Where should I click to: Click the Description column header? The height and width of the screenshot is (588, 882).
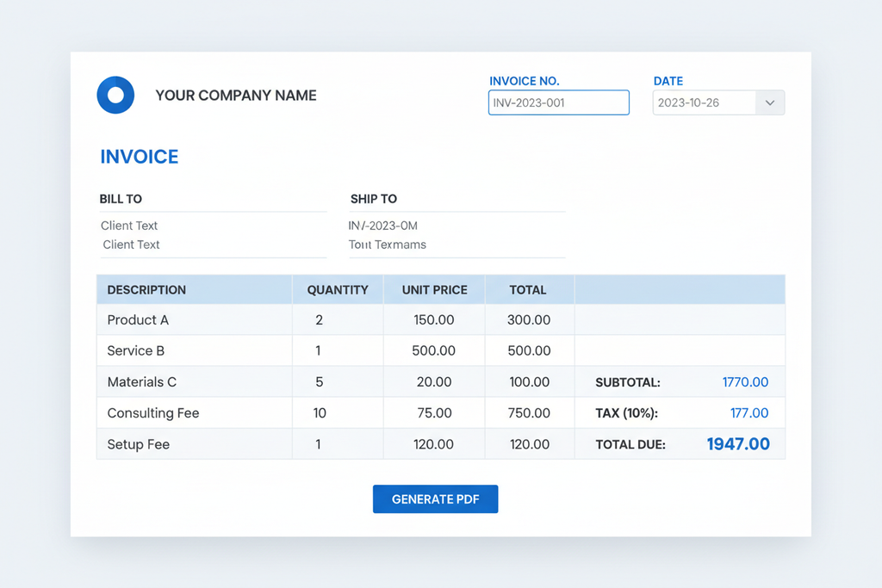[146, 290]
